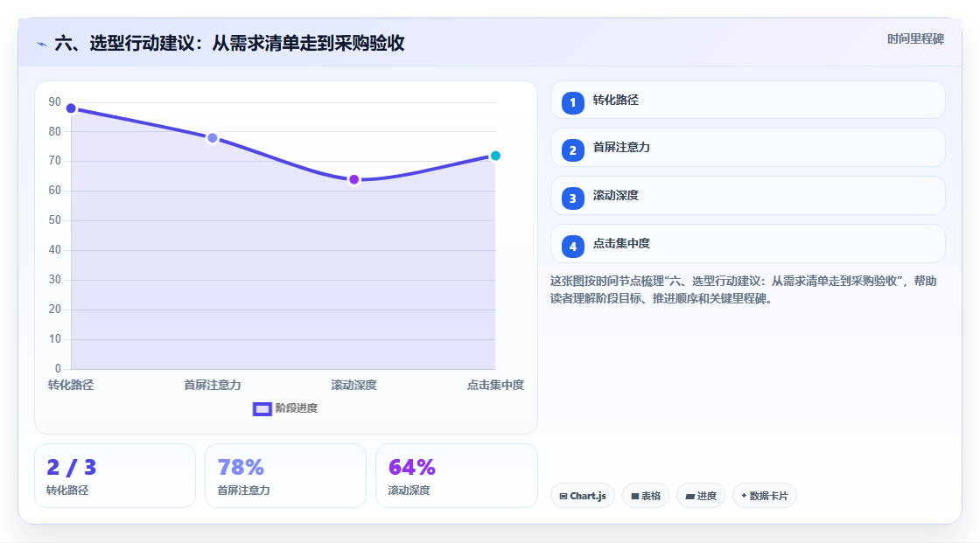Click the y-axis value 50
This screenshot has height=543, width=980.
coord(55,220)
